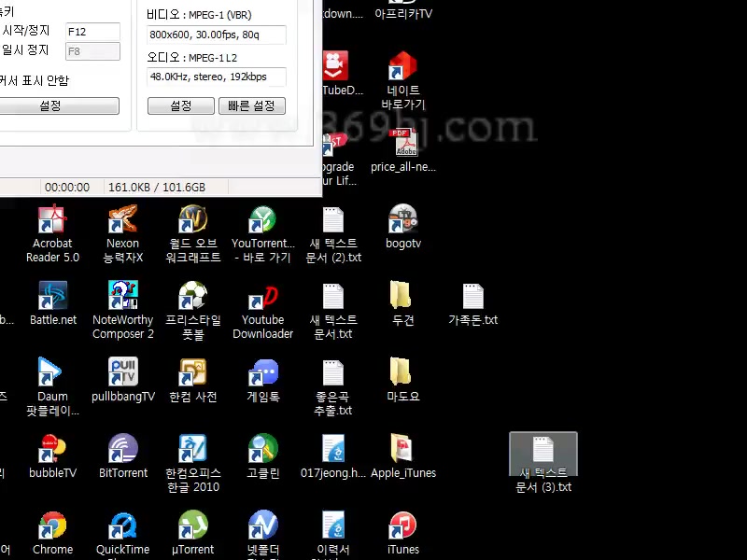Open NoteWorthy Composer 2 icon

click(123, 298)
